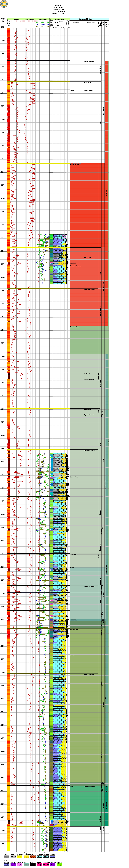The image size is (129, 868).
Task: Click the 'Stratigraphic Units' column header
Action: point(86,19)
